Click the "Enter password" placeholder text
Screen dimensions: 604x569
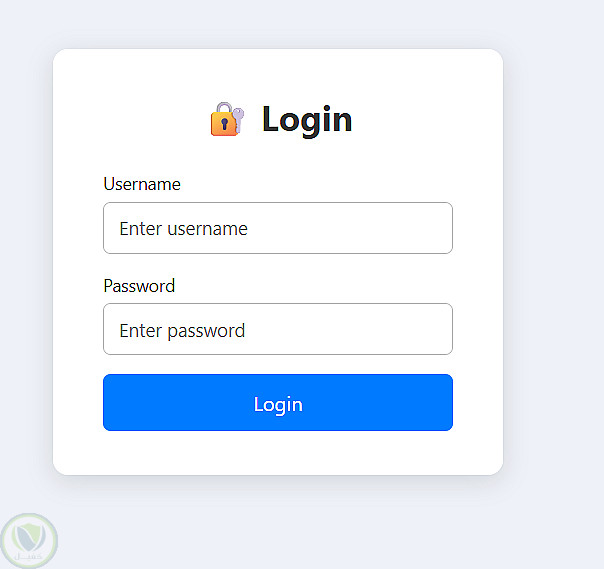click(x=182, y=330)
